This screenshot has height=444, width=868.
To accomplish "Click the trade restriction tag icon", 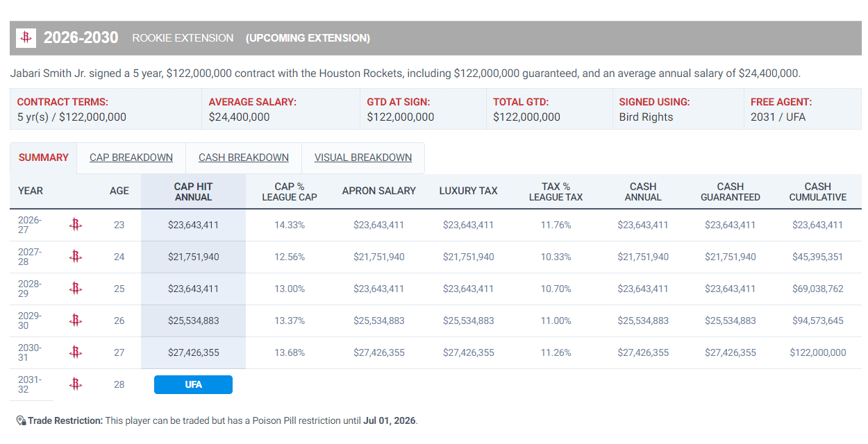I will click(x=21, y=420).
